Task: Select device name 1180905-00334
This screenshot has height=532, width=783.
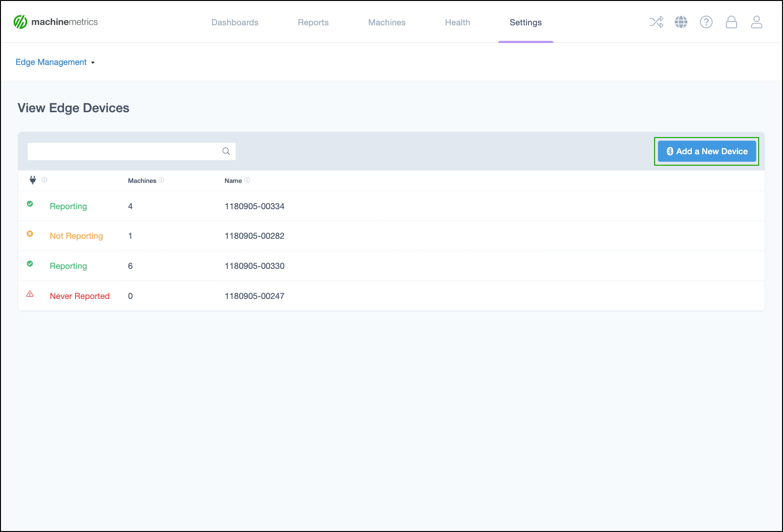Action: [x=254, y=206]
